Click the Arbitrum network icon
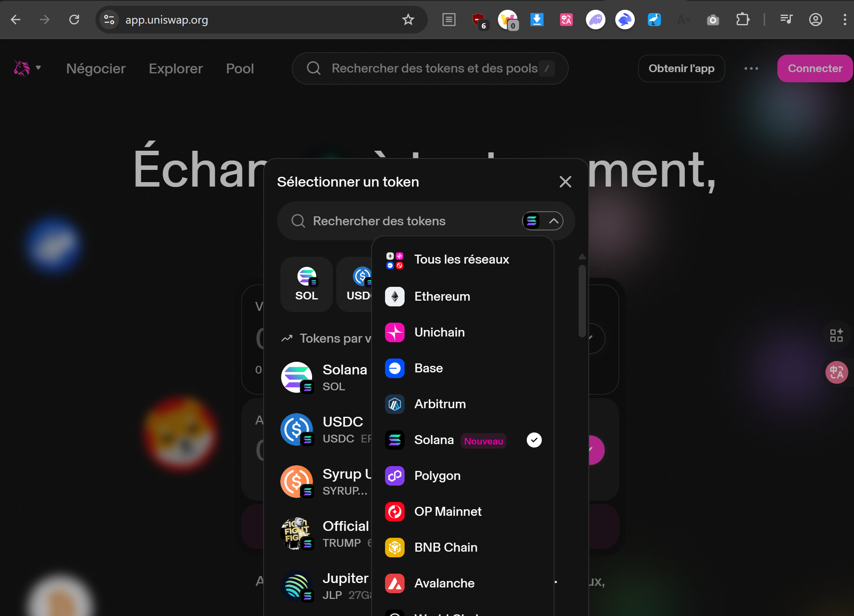Screen dimensions: 854x616 (x=394, y=404)
